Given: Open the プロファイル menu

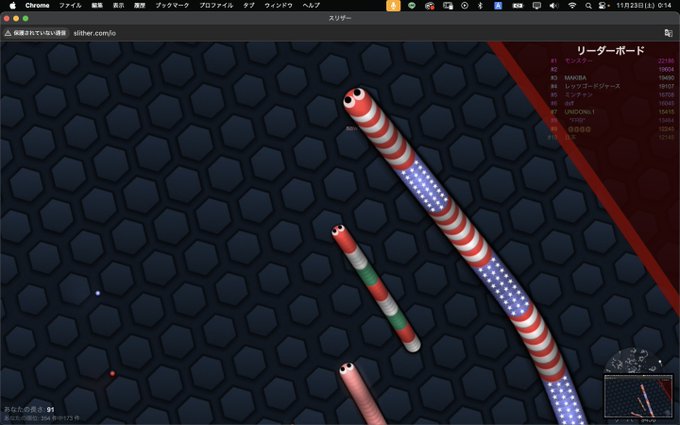Looking at the screenshot, I should [216, 6].
